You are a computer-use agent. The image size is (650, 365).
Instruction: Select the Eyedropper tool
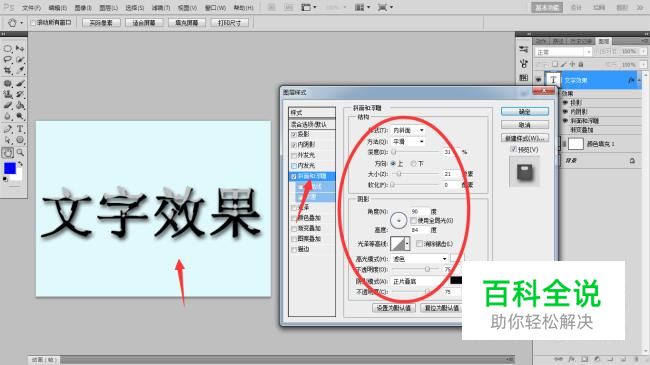pyautogui.click(x=20, y=71)
